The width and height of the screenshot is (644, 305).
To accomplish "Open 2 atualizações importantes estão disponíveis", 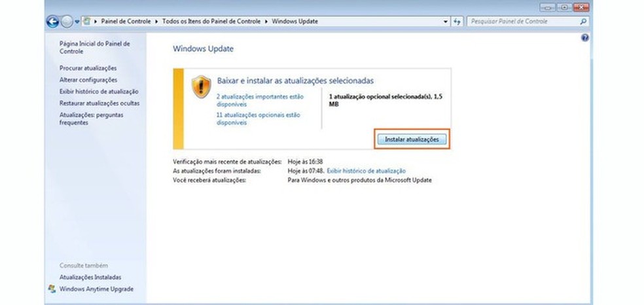I will [x=260, y=101].
